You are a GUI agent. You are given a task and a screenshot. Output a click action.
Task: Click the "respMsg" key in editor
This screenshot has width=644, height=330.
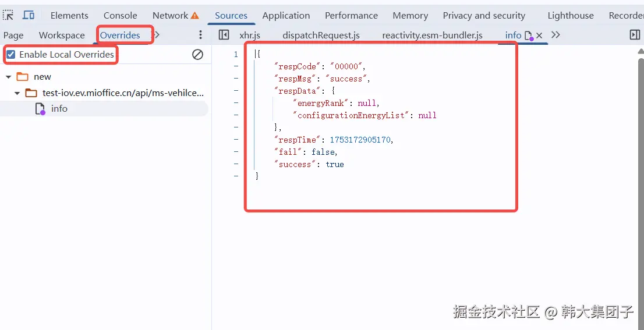click(x=295, y=79)
